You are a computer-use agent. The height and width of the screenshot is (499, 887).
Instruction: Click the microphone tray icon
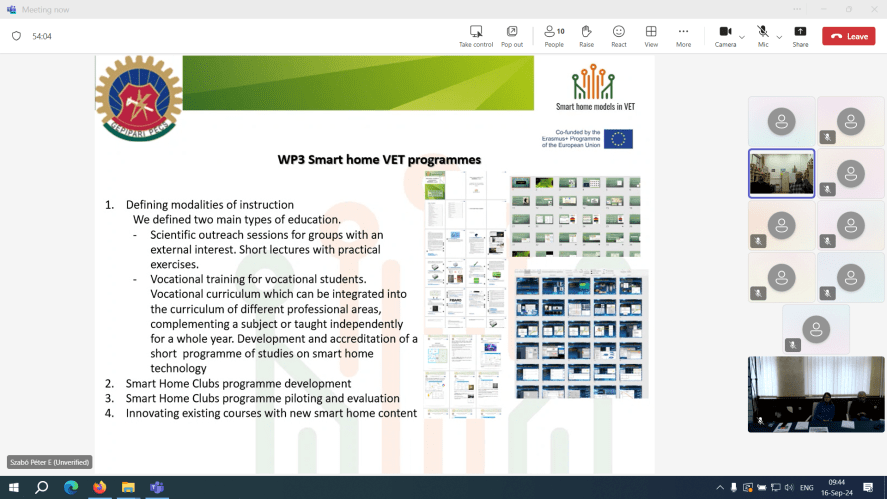click(x=734, y=487)
